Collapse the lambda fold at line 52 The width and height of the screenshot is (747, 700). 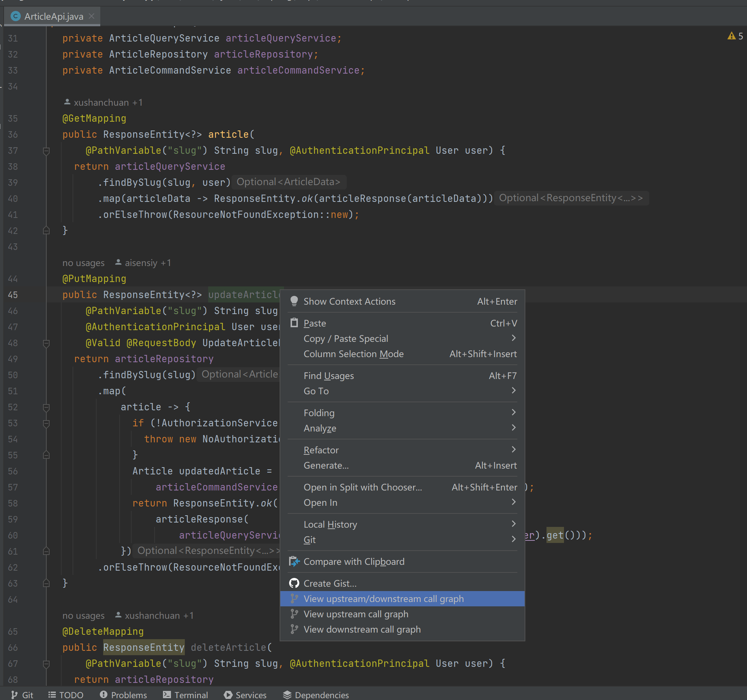tap(46, 407)
